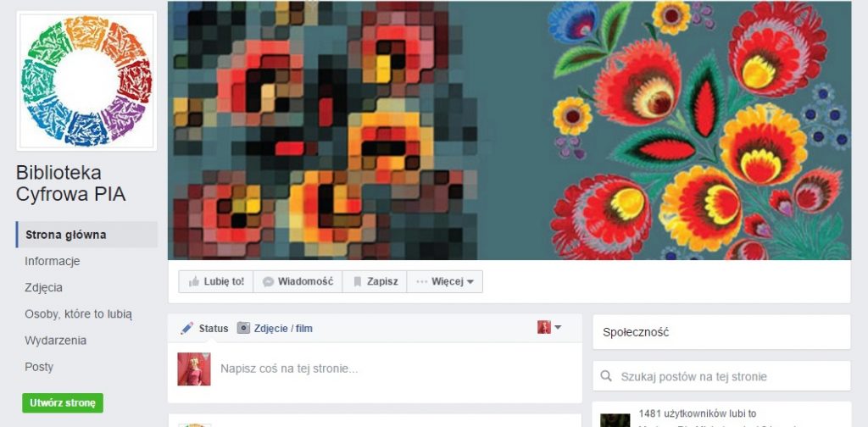Click the Messenger icon beside Wiadomość
The width and height of the screenshot is (868, 427).
click(x=268, y=281)
